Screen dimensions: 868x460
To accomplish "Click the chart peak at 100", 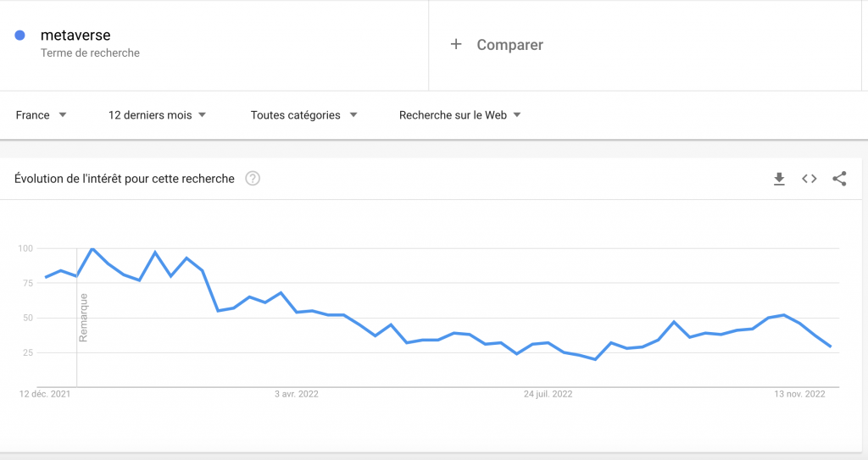I will pyautogui.click(x=92, y=249).
